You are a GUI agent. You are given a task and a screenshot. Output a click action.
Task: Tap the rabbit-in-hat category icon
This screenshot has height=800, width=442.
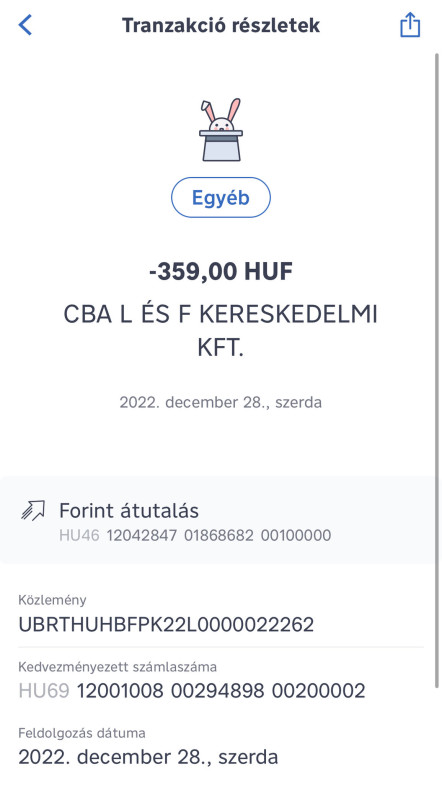pos(220,130)
